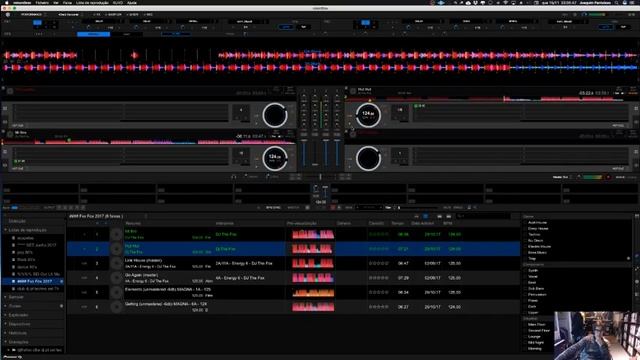Click the refresh icon beside iTunes

62,306
